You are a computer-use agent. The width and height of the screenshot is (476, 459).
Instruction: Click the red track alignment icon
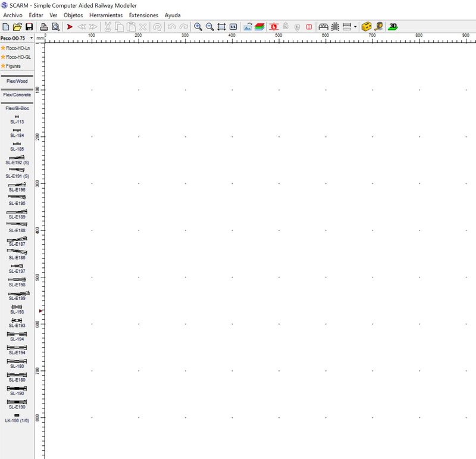[x=274, y=27]
